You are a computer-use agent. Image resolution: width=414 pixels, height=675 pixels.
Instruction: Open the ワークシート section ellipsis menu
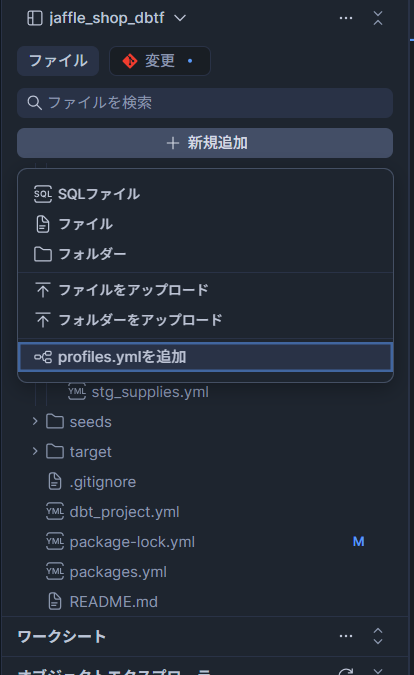346,636
